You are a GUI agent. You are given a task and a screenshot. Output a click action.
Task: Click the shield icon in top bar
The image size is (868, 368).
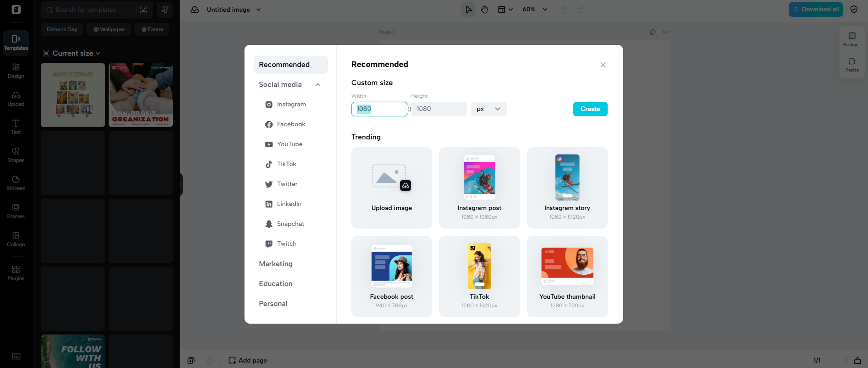point(854,10)
